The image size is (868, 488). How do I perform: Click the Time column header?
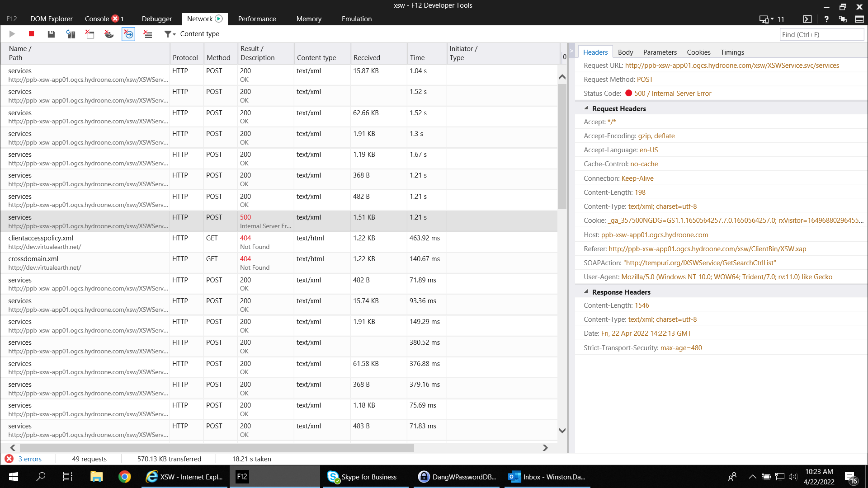(417, 58)
